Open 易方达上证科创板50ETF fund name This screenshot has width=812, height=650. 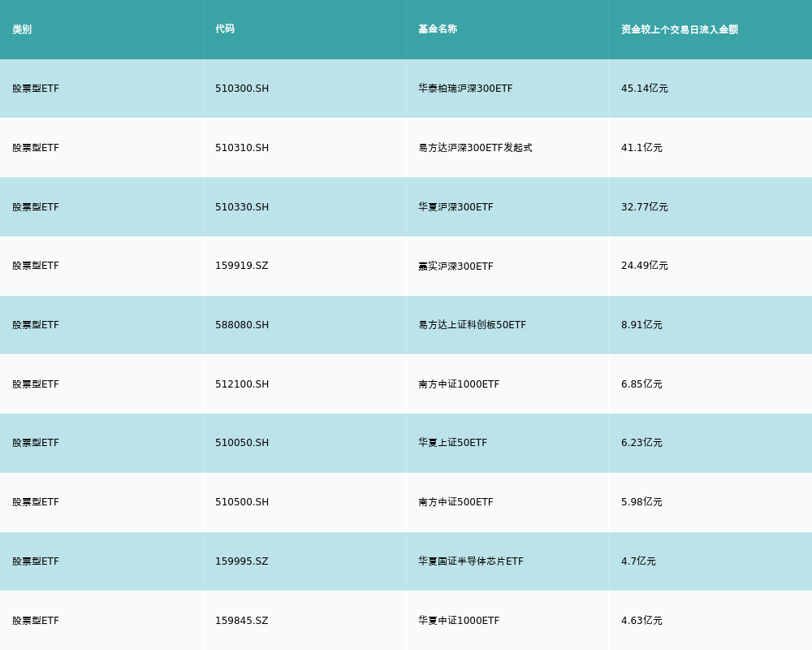[x=472, y=325]
